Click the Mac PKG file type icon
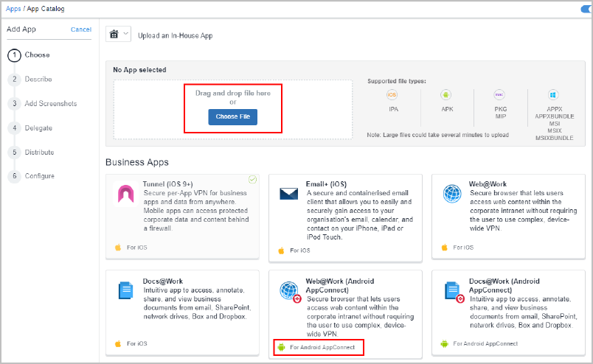Image resolution: width=593 pixels, height=364 pixels. pyautogui.click(x=499, y=95)
